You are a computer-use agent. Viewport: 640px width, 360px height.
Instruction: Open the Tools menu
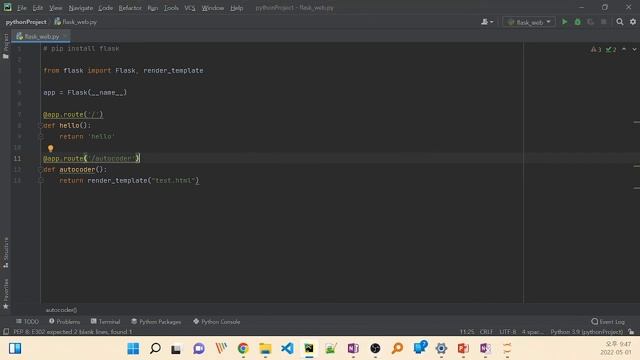[x=171, y=8]
